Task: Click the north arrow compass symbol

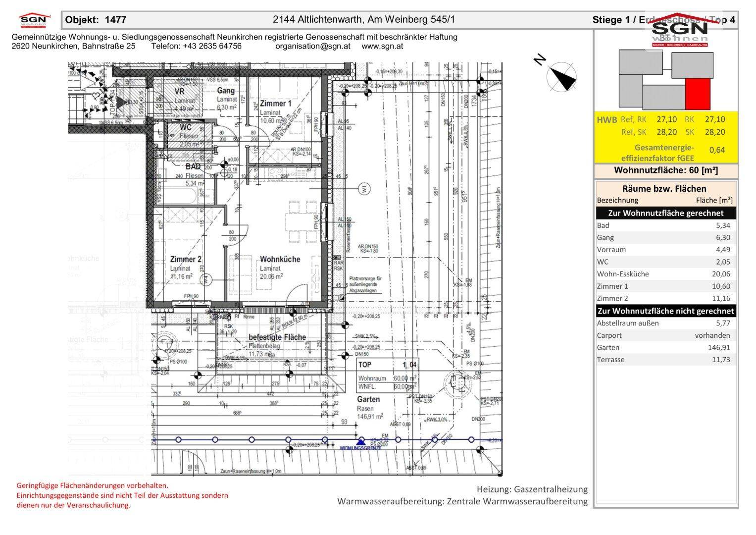Action: (x=561, y=77)
